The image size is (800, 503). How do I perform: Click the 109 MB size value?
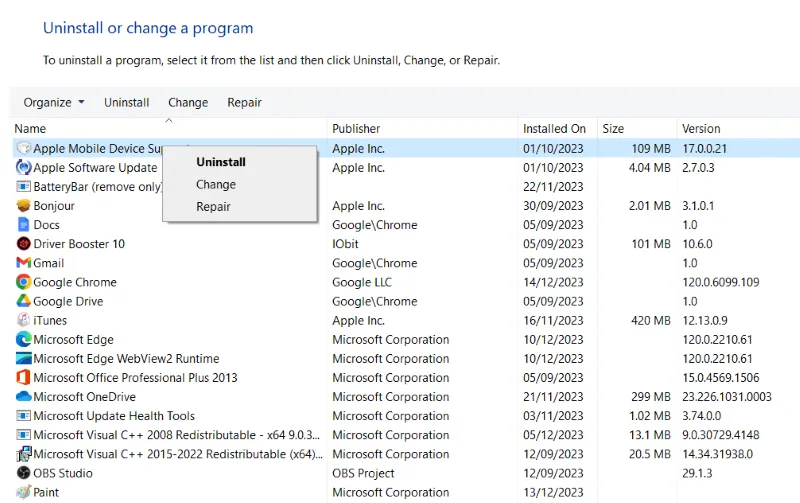(651, 148)
